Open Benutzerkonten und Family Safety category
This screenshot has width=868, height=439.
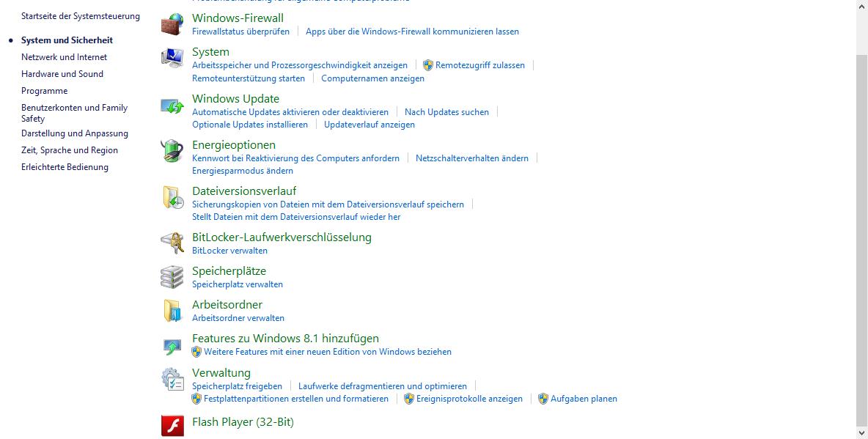[x=75, y=113]
